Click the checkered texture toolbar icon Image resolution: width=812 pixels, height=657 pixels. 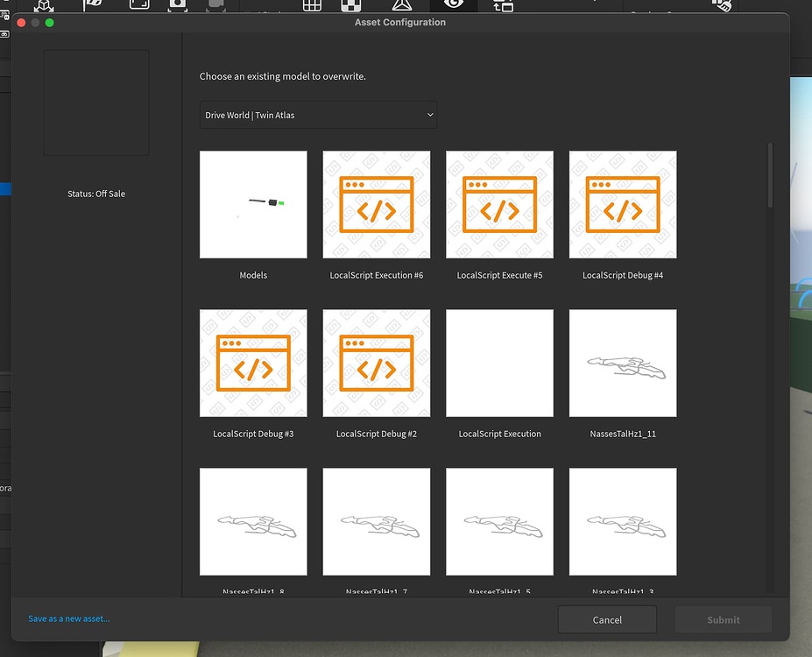pos(350,6)
